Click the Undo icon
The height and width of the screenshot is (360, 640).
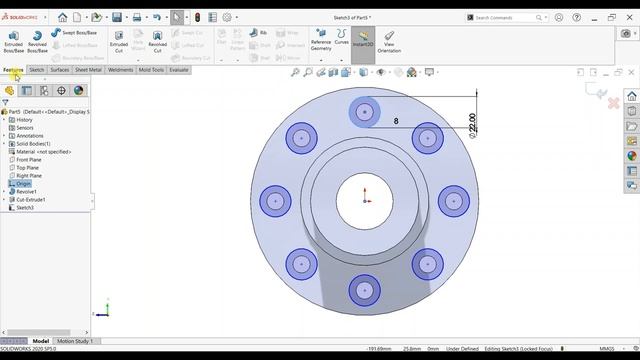[x=157, y=18]
